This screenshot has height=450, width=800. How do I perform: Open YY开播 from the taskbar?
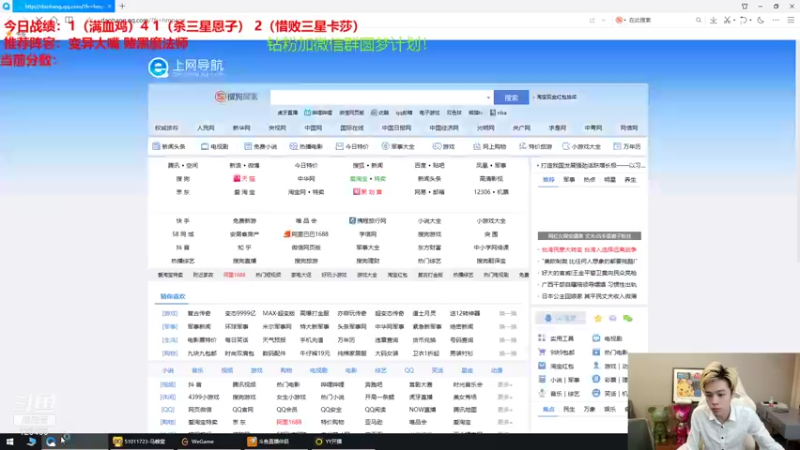(x=329, y=442)
